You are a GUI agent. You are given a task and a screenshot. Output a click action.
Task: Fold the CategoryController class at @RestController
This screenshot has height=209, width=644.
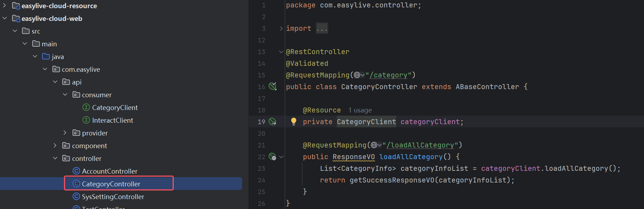pos(281,52)
